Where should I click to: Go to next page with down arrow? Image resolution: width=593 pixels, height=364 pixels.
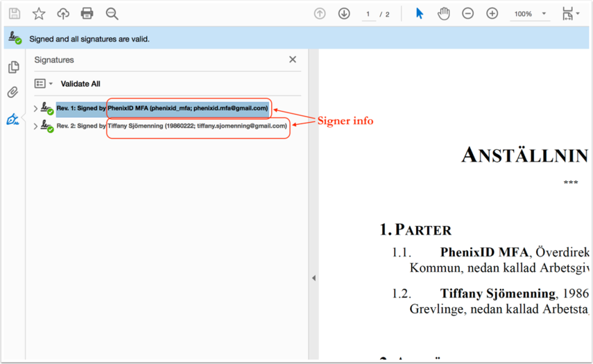[344, 14]
